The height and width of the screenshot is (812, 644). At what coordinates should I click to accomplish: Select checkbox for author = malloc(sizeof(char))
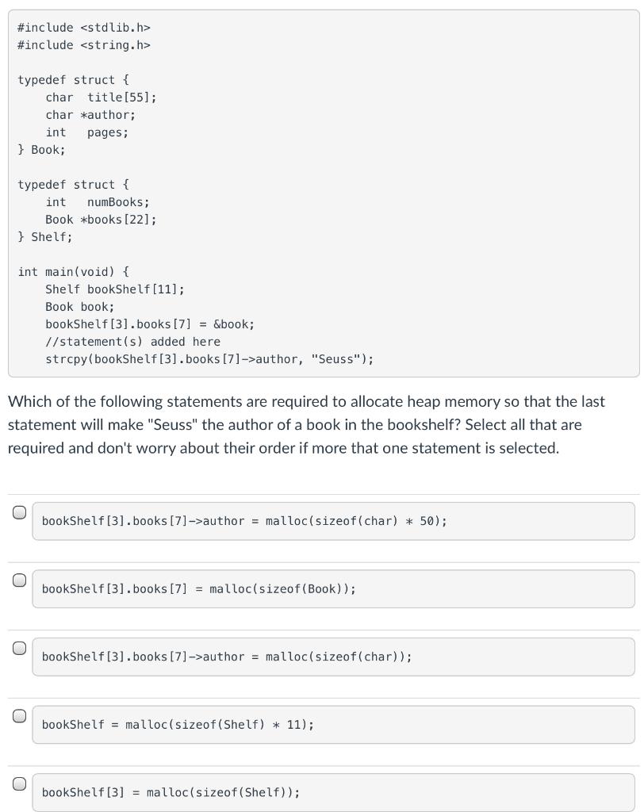pyautogui.click(x=20, y=648)
